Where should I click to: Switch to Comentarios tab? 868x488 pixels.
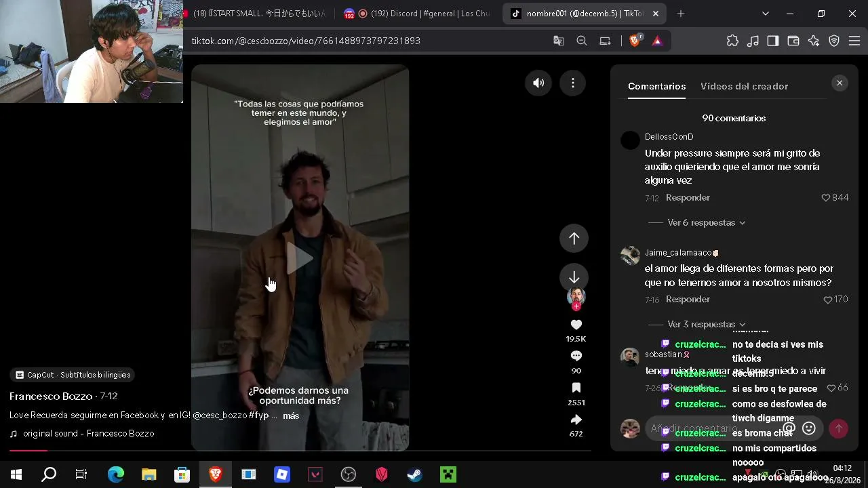tap(656, 87)
